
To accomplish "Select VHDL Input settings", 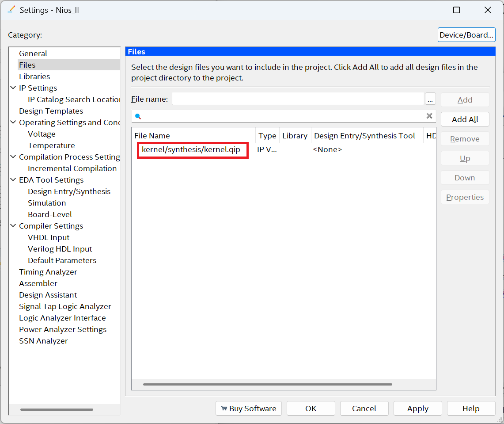I will [x=49, y=237].
